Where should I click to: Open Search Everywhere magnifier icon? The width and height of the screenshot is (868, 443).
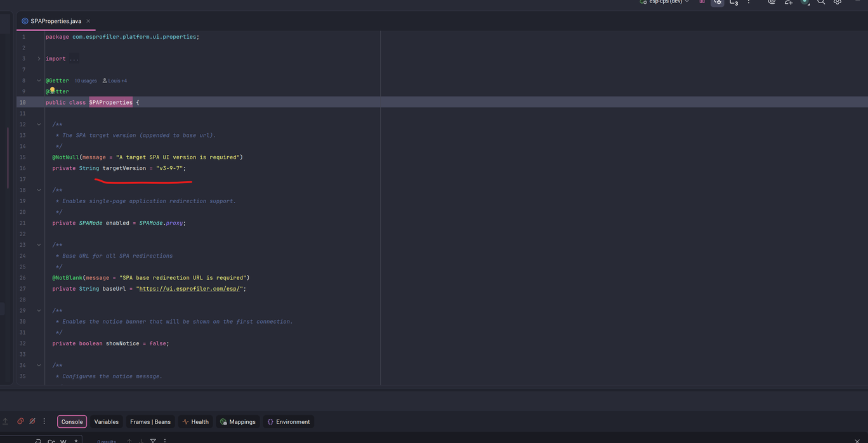click(821, 3)
